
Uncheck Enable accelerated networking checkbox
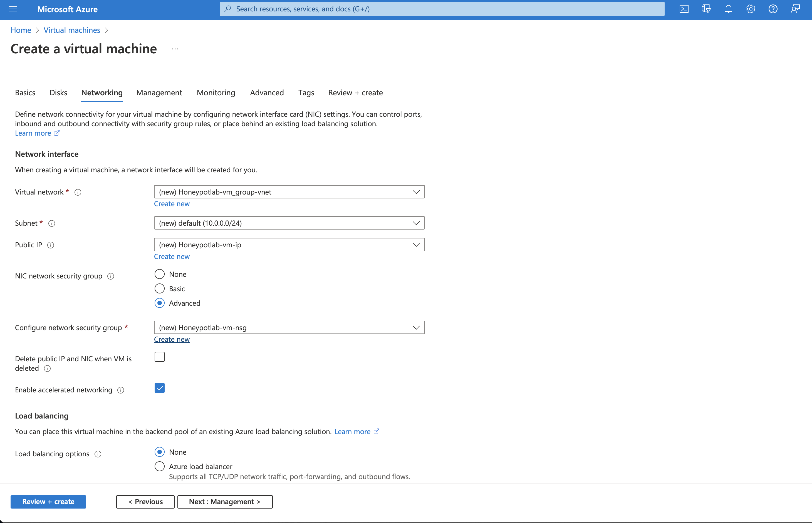159,388
